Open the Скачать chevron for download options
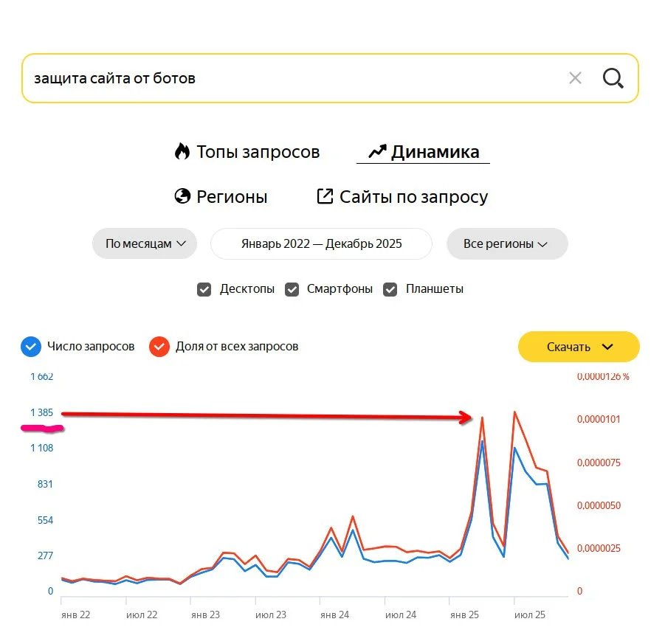The width and height of the screenshot is (665, 644). pos(609,346)
